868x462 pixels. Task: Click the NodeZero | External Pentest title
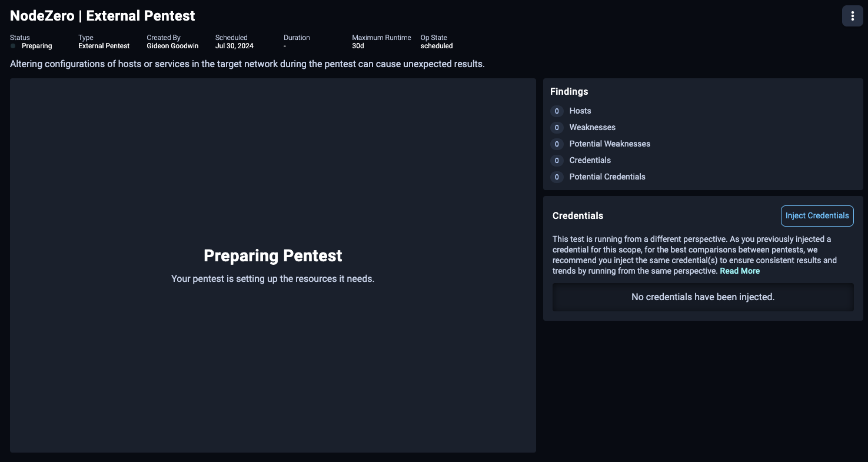[102, 16]
